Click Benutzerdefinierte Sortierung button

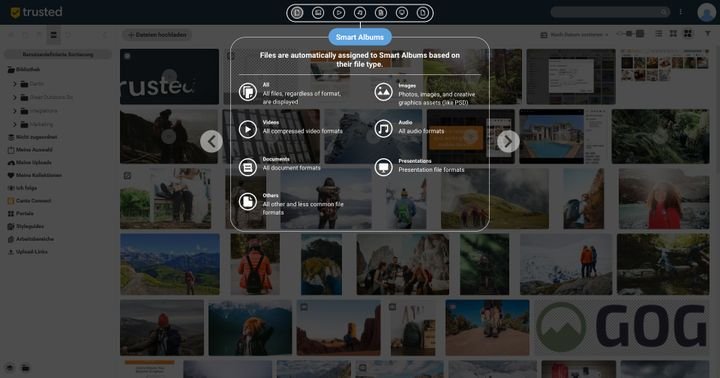click(58, 54)
